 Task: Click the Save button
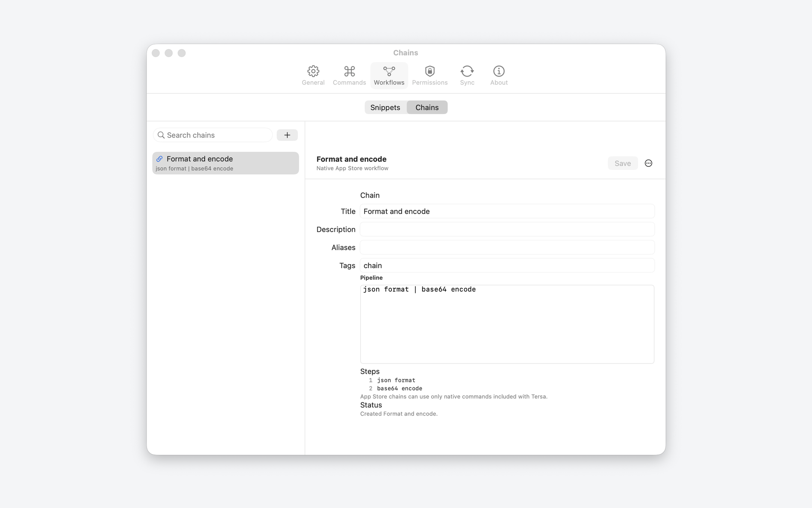[623, 163]
